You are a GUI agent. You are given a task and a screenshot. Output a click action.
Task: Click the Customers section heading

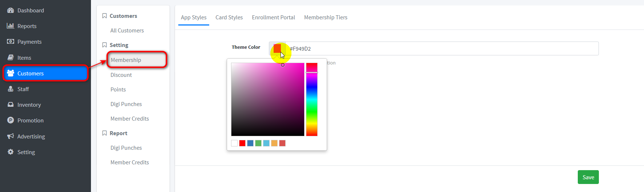[123, 16]
